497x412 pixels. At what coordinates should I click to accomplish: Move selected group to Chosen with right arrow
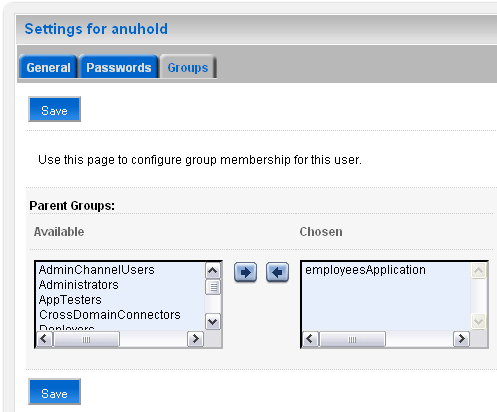[245, 272]
